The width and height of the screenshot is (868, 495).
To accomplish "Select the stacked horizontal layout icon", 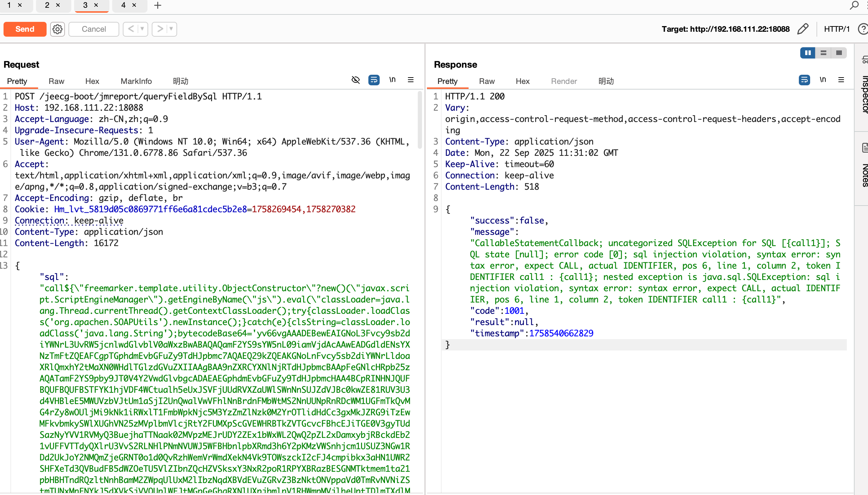I will coord(824,53).
